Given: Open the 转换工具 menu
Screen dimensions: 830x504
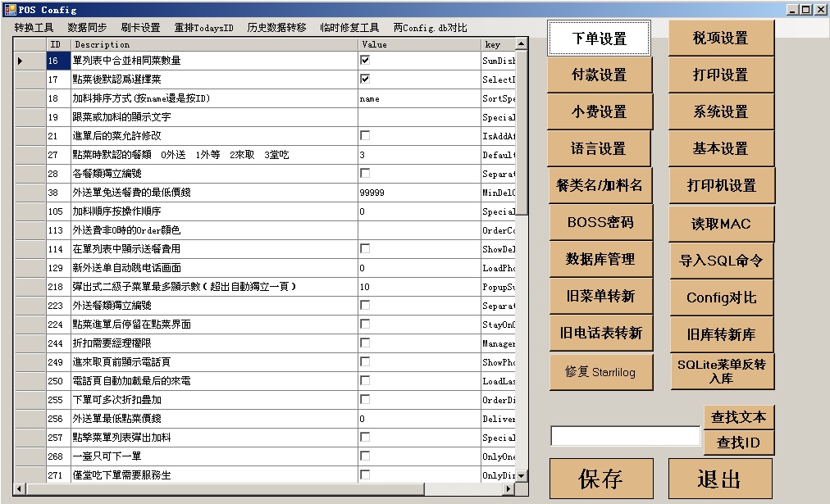Looking at the screenshot, I should coord(34,28).
